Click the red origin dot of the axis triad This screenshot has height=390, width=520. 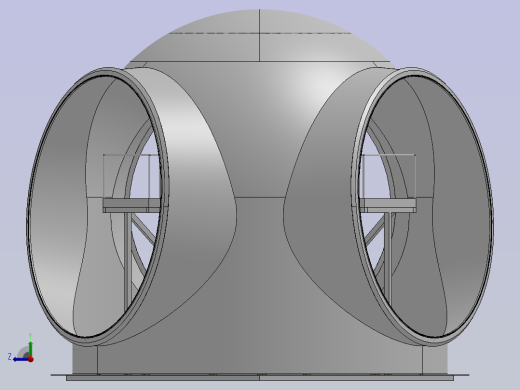(31, 359)
